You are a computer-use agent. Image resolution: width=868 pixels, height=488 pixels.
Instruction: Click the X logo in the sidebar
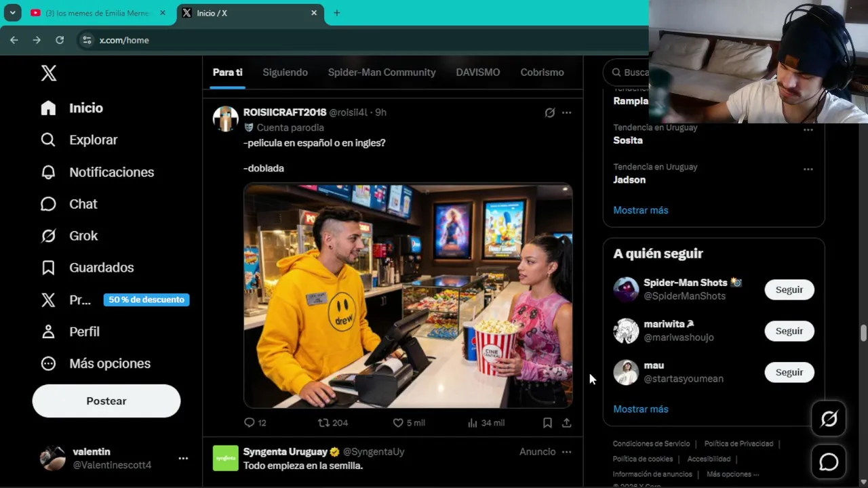(49, 73)
